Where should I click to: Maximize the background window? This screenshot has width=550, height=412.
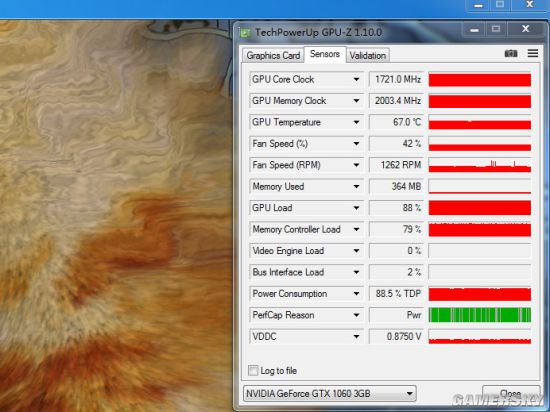[500, 5]
